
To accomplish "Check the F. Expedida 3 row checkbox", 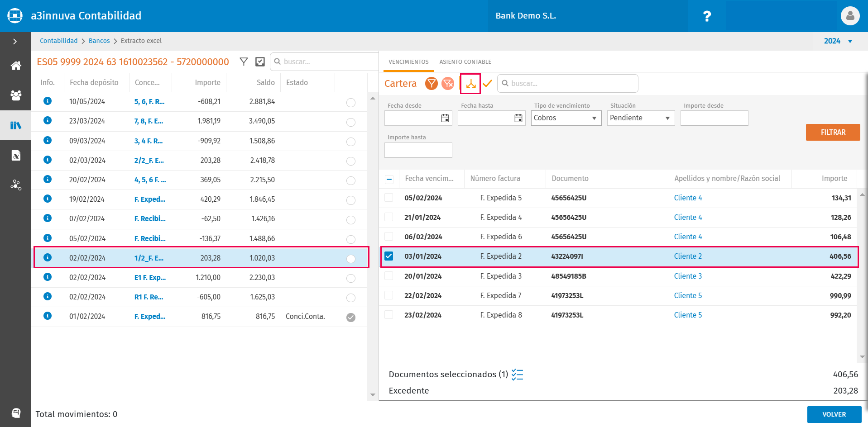I will (x=389, y=276).
